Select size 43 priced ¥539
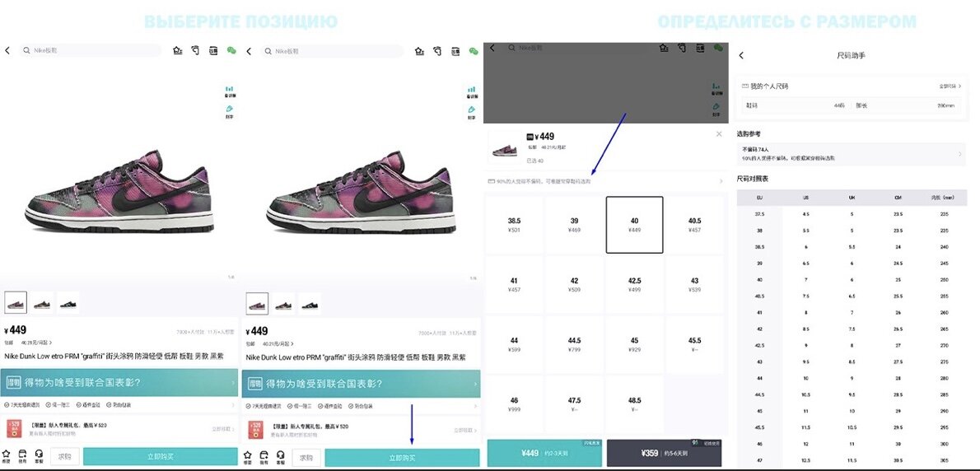The width and height of the screenshot is (980, 471). pos(694,285)
